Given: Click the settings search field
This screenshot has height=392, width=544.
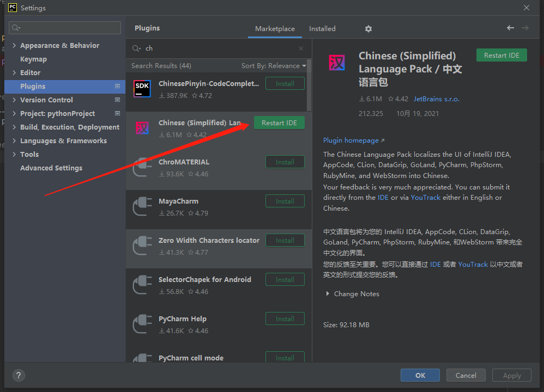Looking at the screenshot, I should [65, 28].
